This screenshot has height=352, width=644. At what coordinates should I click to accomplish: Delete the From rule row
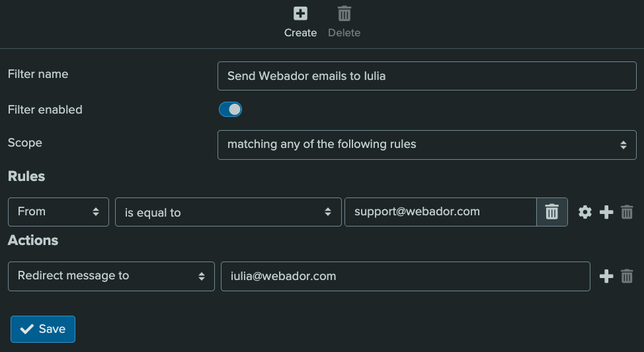click(x=627, y=212)
